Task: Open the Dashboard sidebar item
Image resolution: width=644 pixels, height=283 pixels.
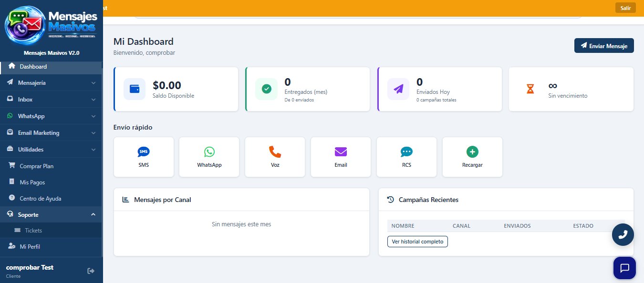Action: pos(51,66)
